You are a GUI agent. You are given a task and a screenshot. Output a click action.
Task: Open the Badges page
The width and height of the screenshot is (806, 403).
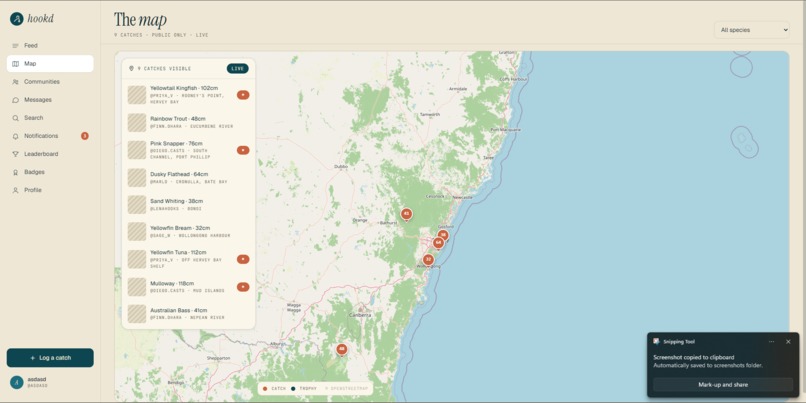coord(50,172)
